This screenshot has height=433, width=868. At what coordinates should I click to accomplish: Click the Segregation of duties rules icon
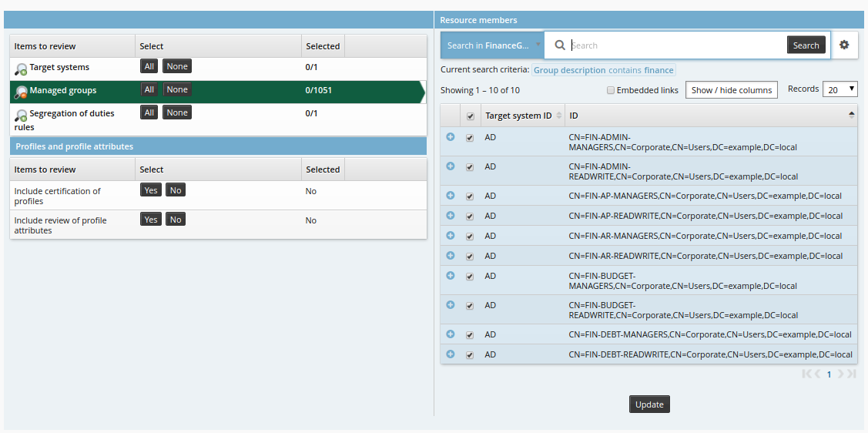(x=21, y=115)
